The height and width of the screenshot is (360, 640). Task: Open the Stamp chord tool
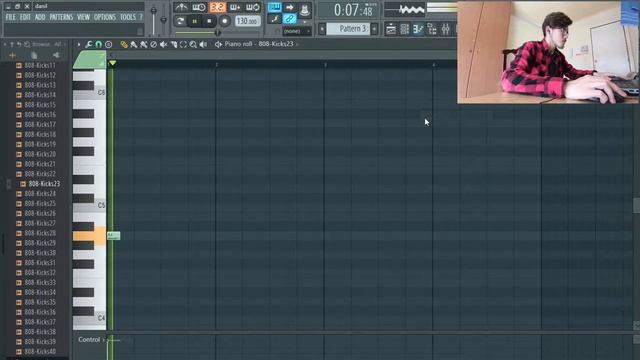coord(108,44)
